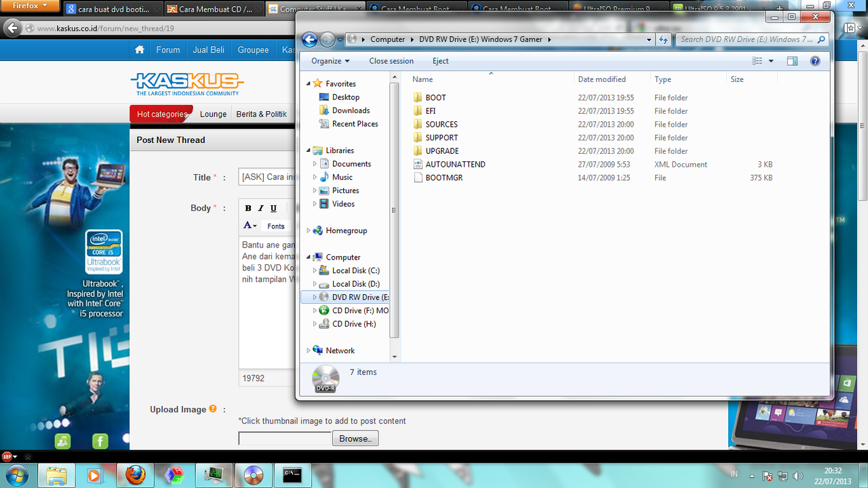
Task: Click the thread Title input field
Action: coord(267,177)
